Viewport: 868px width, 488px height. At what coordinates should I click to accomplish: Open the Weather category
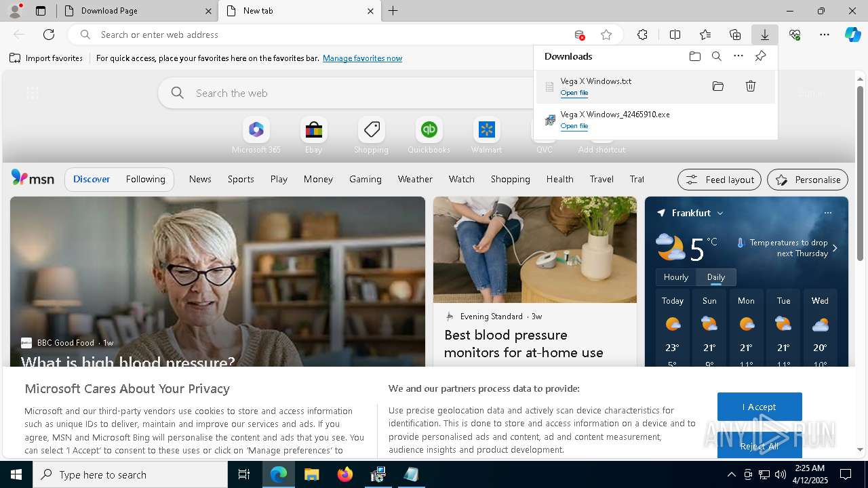pyautogui.click(x=415, y=179)
